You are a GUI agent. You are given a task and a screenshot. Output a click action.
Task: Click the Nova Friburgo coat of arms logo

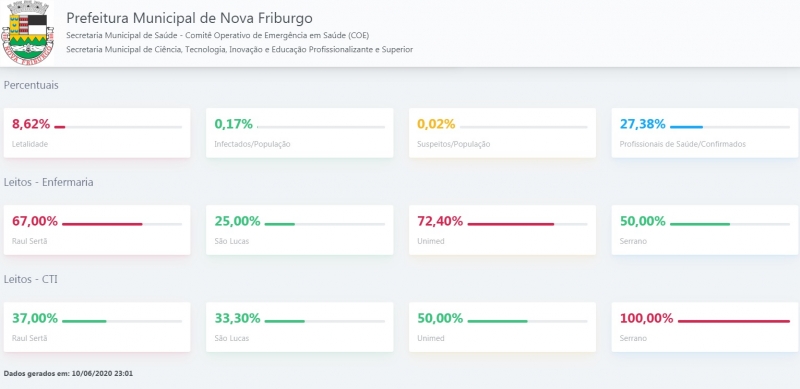[28, 33]
